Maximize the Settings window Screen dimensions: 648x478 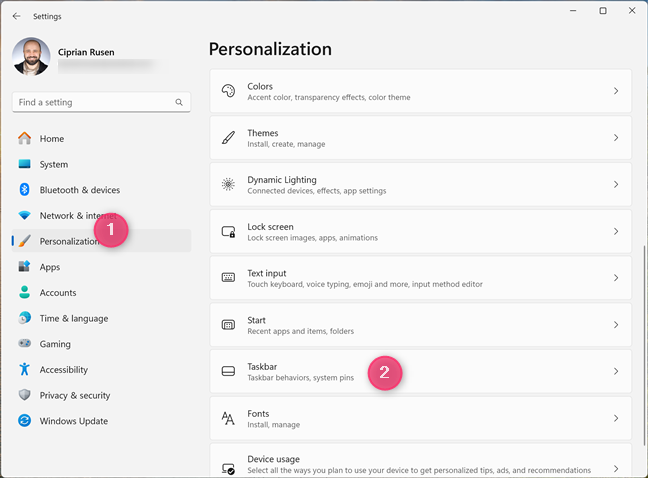(603, 11)
